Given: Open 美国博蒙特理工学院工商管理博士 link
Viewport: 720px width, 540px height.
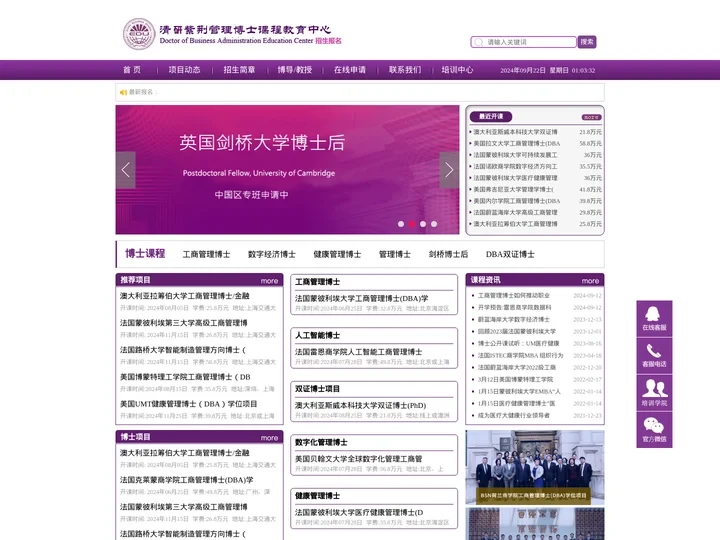Looking at the screenshot, I should click(x=185, y=377).
